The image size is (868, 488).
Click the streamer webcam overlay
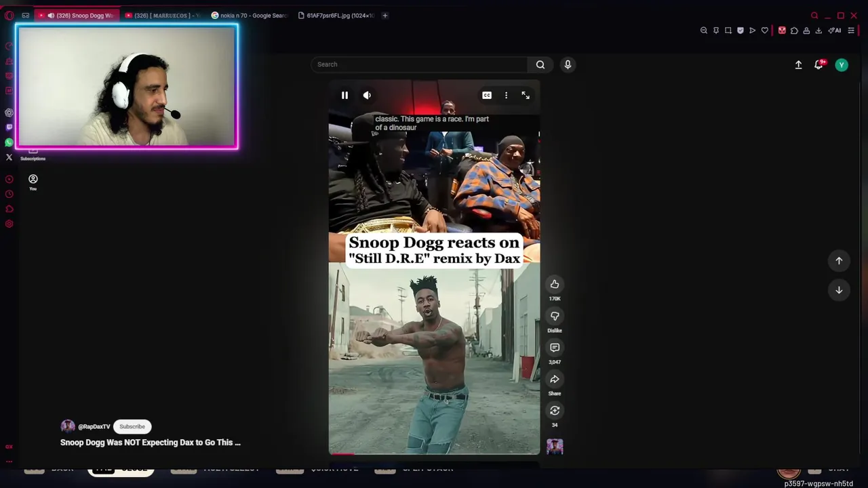click(x=127, y=87)
